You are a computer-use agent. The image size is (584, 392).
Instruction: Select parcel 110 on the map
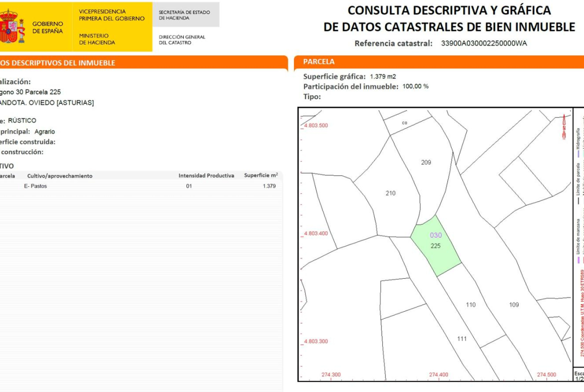pyautogui.click(x=471, y=305)
